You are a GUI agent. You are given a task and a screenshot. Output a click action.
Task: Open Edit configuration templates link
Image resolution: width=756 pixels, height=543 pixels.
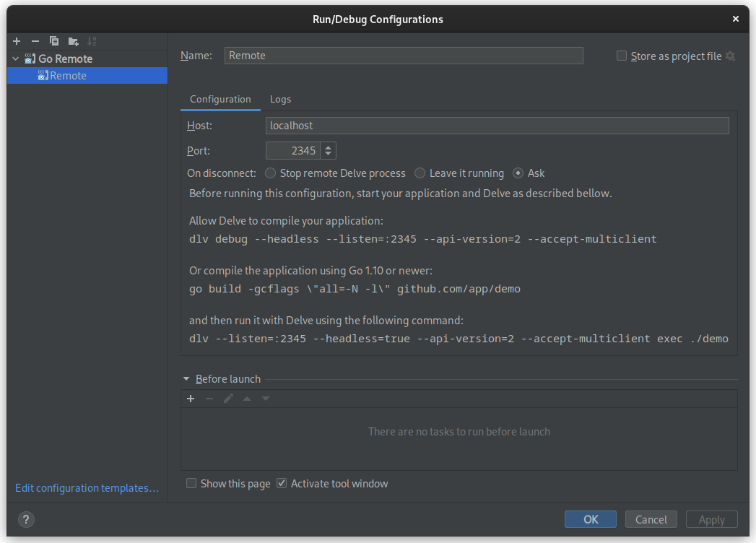87,488
